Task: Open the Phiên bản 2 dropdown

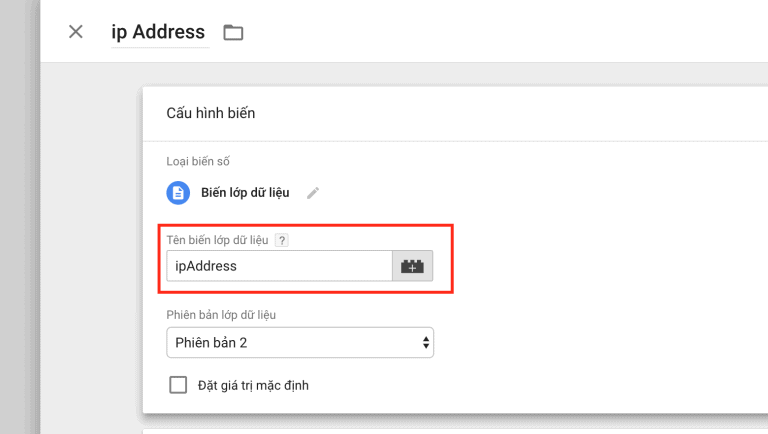Action: 300,342
